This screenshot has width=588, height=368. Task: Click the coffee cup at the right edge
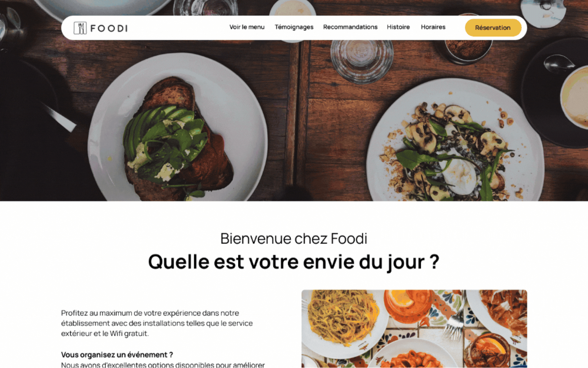point(574,97)
